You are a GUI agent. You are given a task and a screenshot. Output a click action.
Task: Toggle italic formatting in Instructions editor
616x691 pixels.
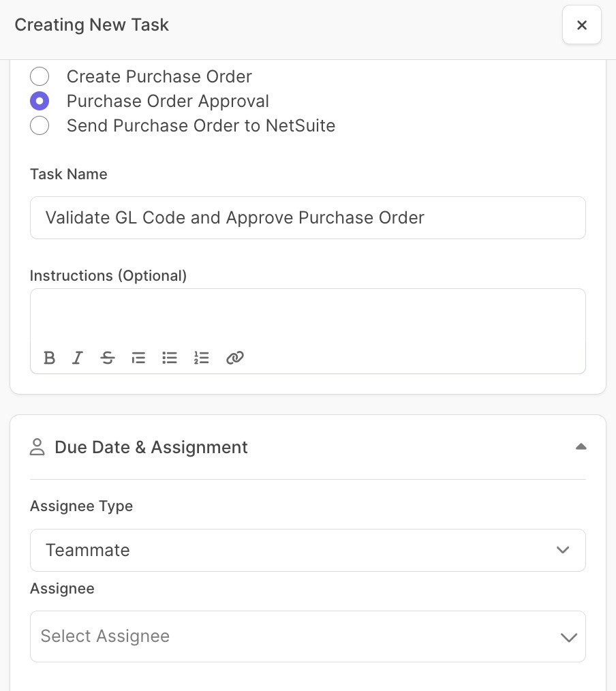click(x=78, y=357)
